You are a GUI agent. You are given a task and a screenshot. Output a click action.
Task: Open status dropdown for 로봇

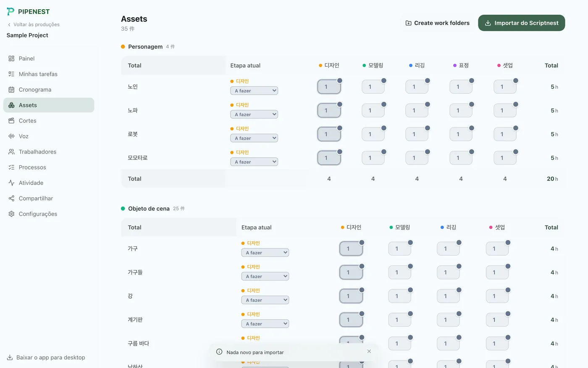[x=254, y=138]
